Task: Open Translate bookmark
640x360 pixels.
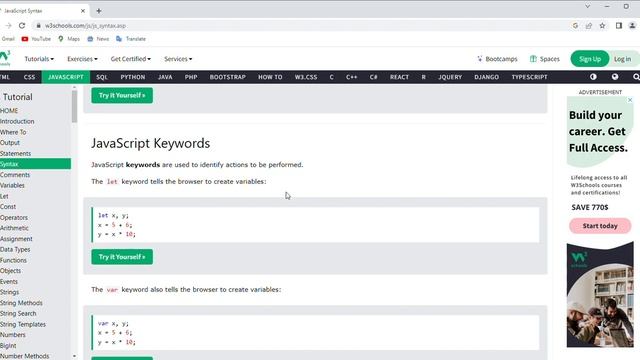Action: 131,39
